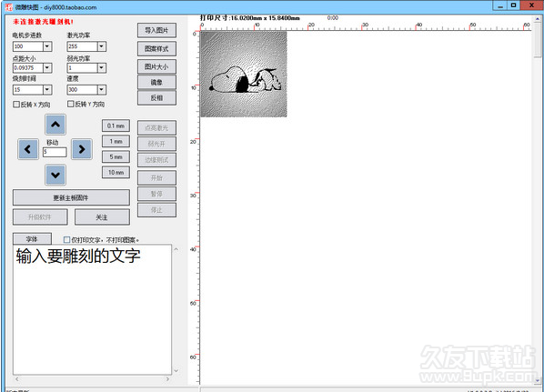Viewport: 544px width, 392px height.
Task: Enable 仅打印文字，不打印图案 checkbox
Action: (67, 240)
